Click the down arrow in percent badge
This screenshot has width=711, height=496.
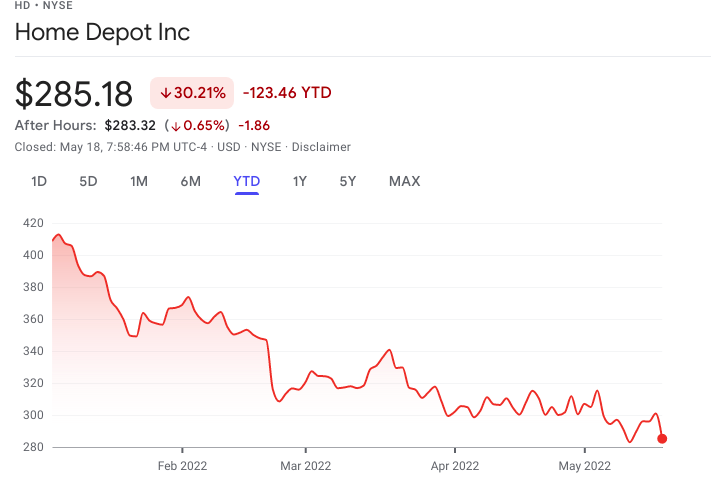click(x=166, y=93)
